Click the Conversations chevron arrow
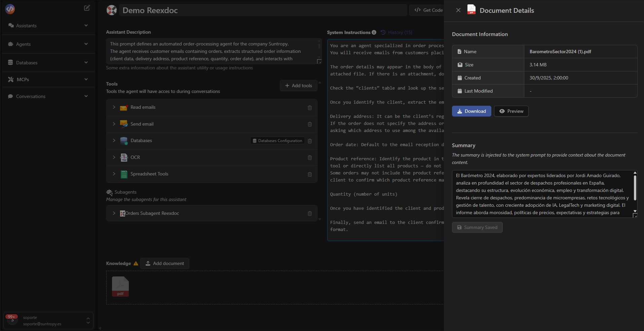Image resolution: width=644 pixels, height=331 pixels. coord(86,96)
